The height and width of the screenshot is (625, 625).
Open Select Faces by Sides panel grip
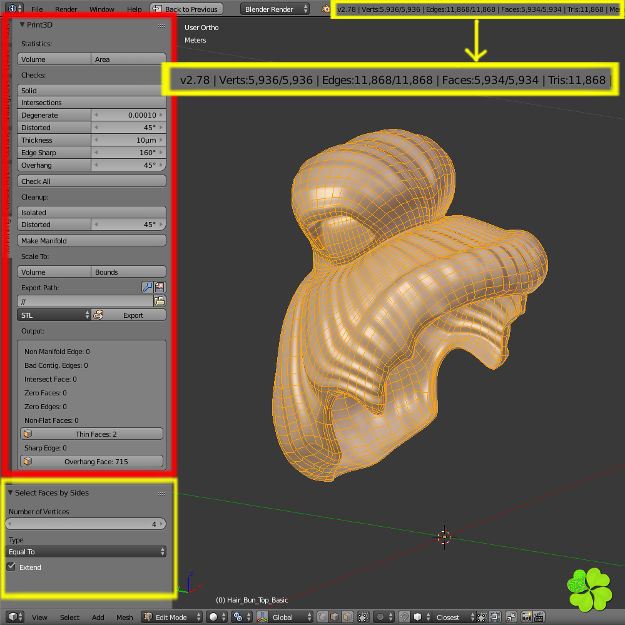[161, 493]
